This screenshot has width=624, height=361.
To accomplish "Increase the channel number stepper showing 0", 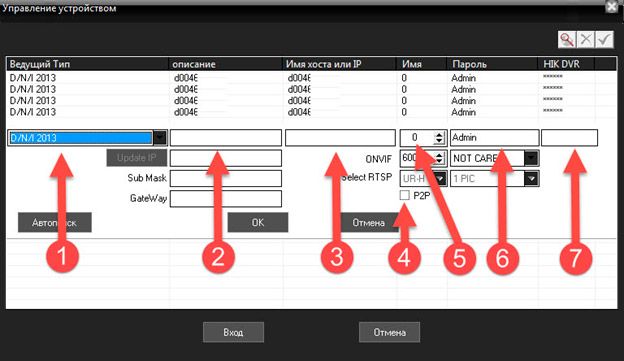I will coord(439,135).
